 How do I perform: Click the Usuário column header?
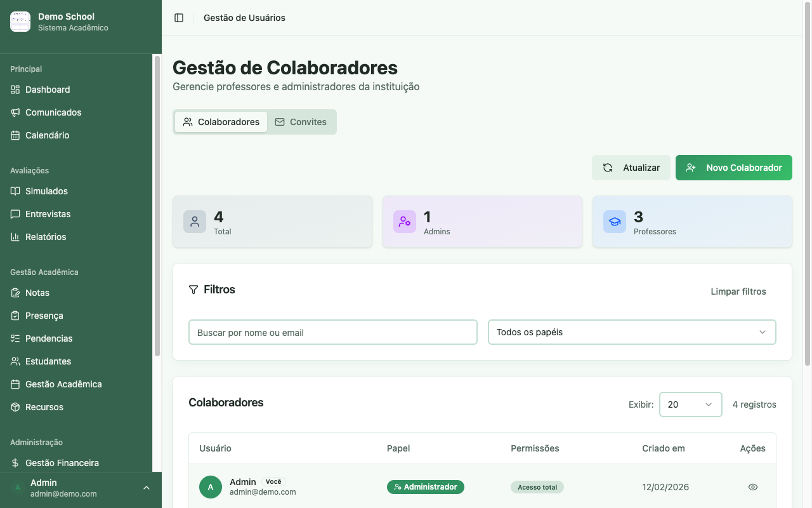coord(215,448)
